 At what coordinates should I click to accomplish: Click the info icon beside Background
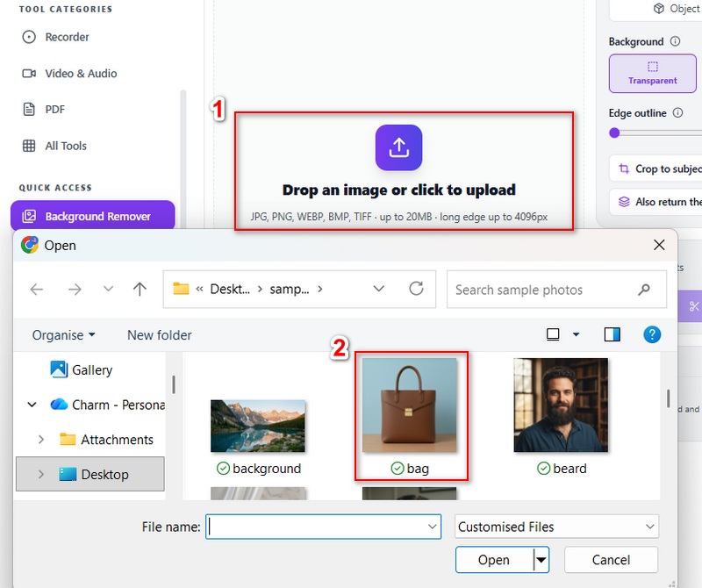tap(675, 41)
